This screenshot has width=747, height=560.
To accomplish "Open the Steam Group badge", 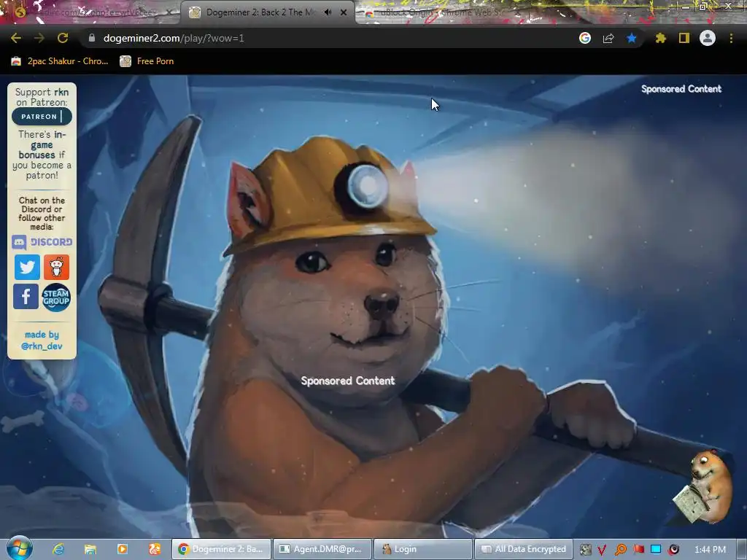I will click(x=55, y=297).
